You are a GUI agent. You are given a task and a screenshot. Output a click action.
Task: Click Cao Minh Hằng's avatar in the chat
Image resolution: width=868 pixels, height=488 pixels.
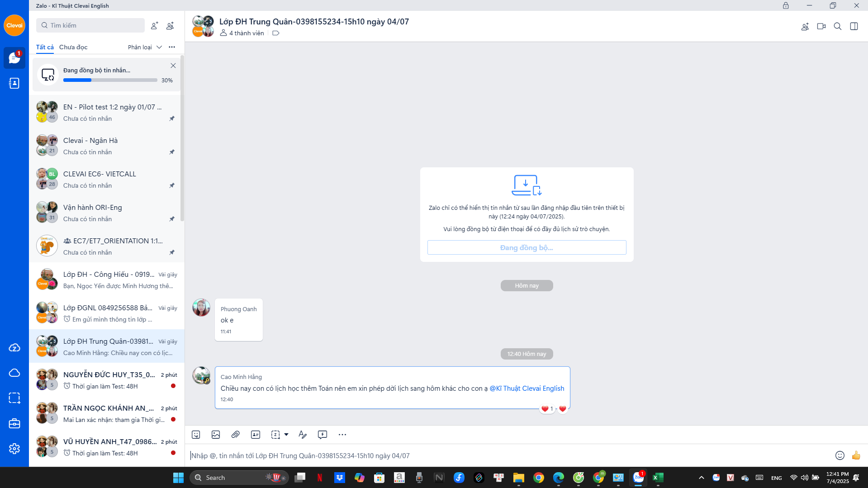201,375
